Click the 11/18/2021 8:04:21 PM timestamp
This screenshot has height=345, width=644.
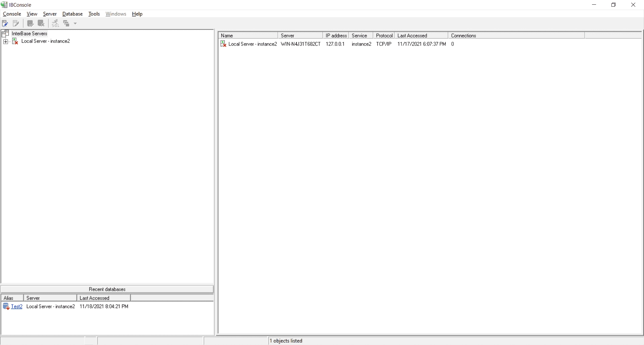point(104,306)
